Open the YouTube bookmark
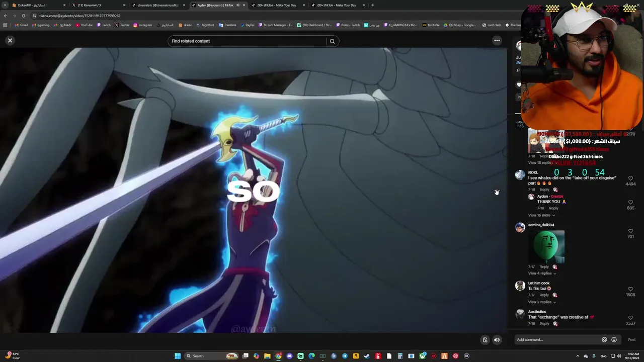 point(84,25)
